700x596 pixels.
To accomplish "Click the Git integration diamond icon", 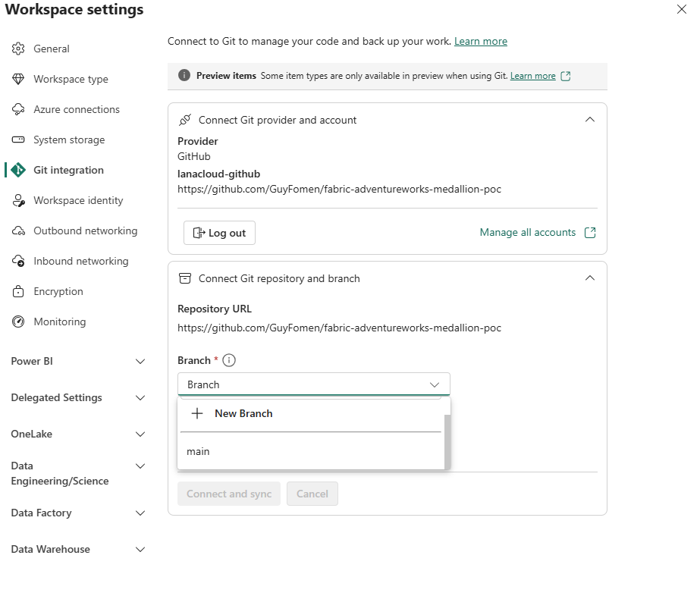I will tap(18, 170).
